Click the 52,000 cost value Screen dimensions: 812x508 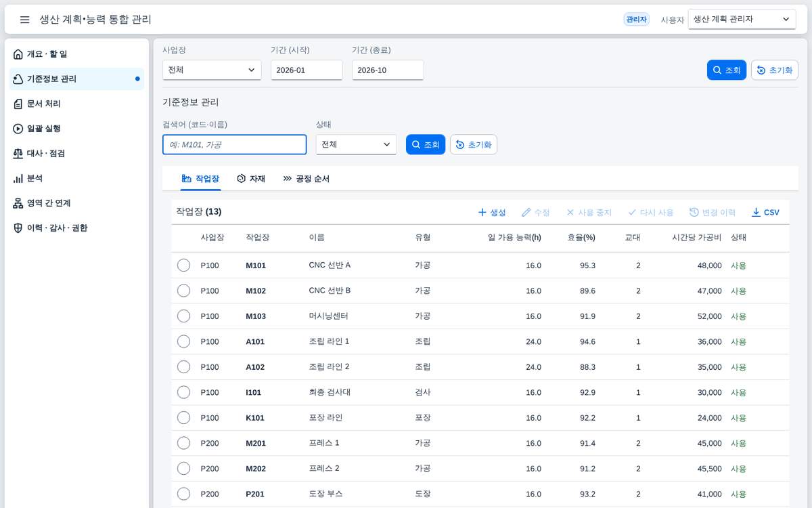point(709,316)
